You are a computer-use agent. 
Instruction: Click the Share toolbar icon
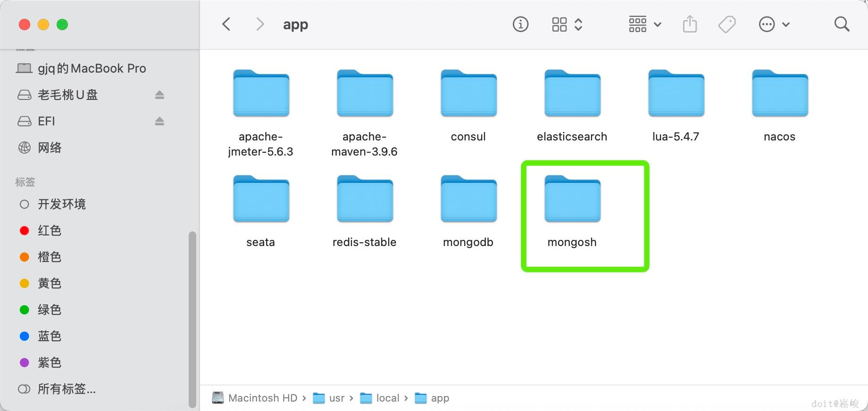tap(690, 24)
